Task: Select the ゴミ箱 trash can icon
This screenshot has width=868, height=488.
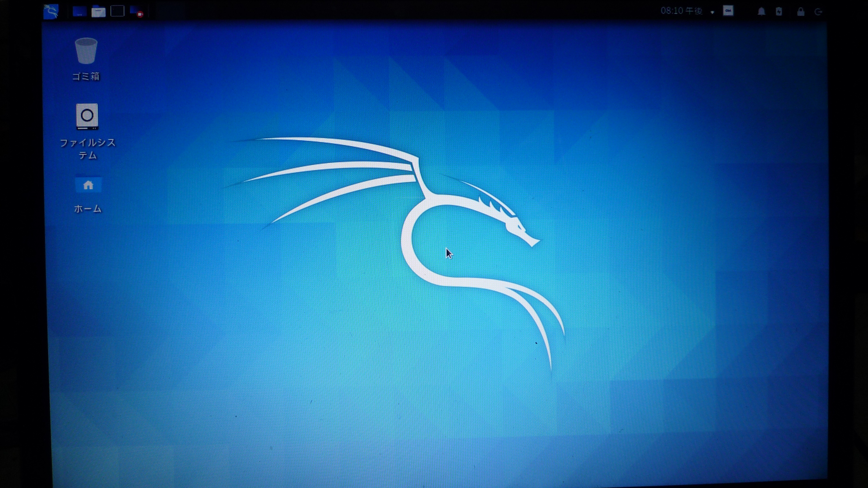Action: coord(86,51)
